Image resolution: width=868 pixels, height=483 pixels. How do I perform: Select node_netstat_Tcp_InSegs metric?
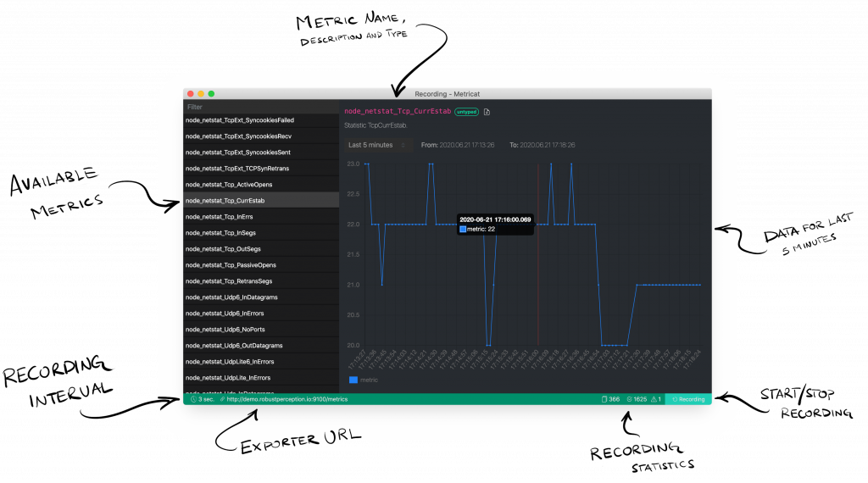[261, 232]
